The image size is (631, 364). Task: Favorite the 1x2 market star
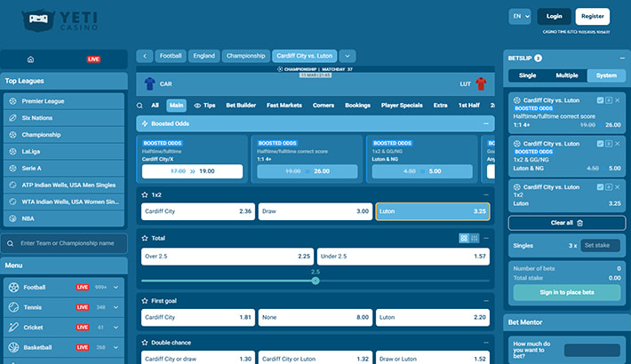click(x=145, y=194)
